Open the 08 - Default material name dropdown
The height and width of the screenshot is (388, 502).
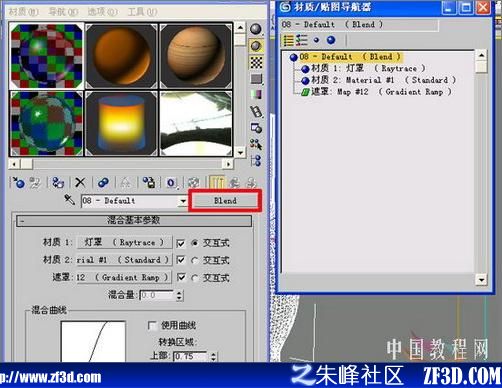click(x=183, y=201)
